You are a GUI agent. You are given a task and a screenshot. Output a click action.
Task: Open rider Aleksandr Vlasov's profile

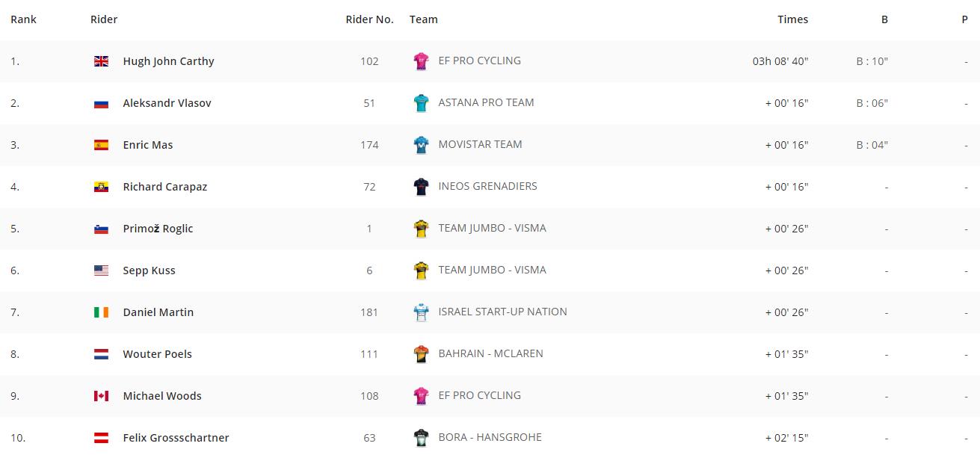(167, 103)
